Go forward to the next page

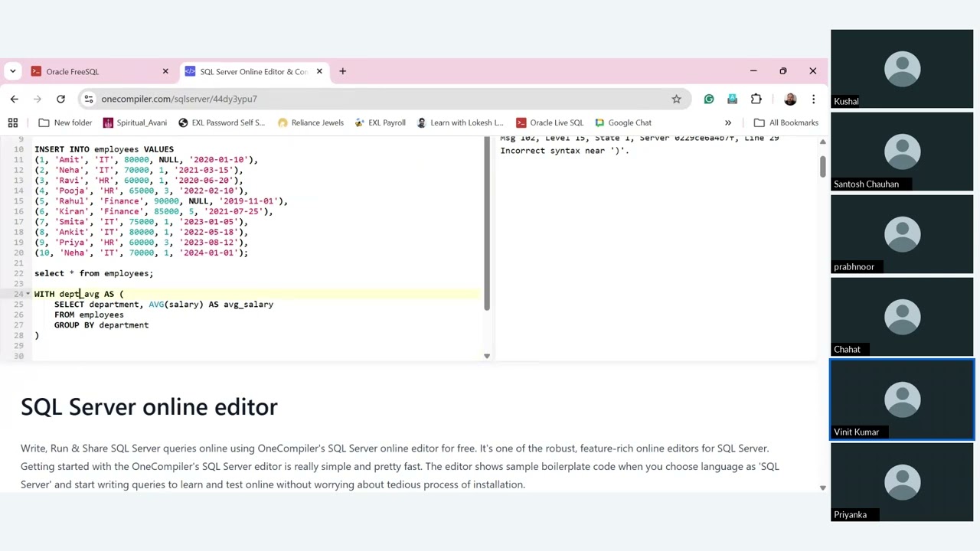tap(37, 99)
